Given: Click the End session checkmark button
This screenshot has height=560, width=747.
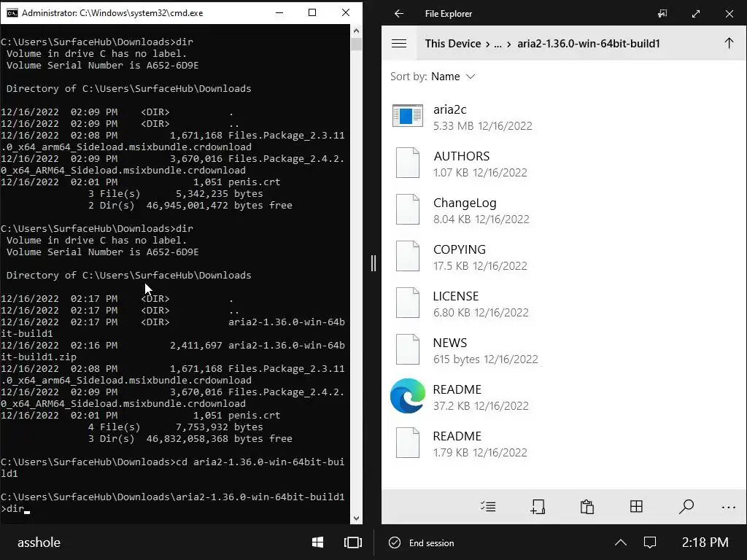Looking at the screenshot, I should coord(422,542).
